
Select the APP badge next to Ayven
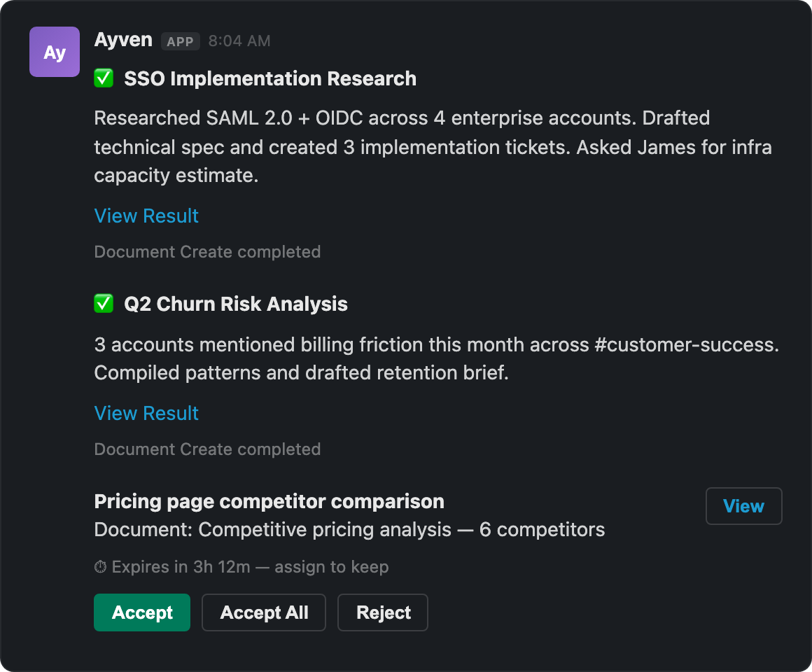(180, 41)
